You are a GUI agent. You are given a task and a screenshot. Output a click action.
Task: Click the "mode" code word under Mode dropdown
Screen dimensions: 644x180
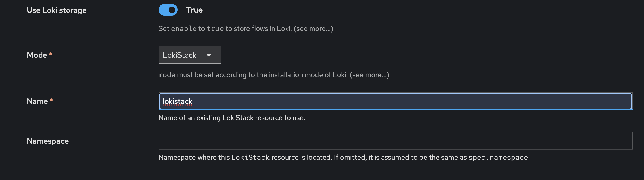[x=167, y=75]
